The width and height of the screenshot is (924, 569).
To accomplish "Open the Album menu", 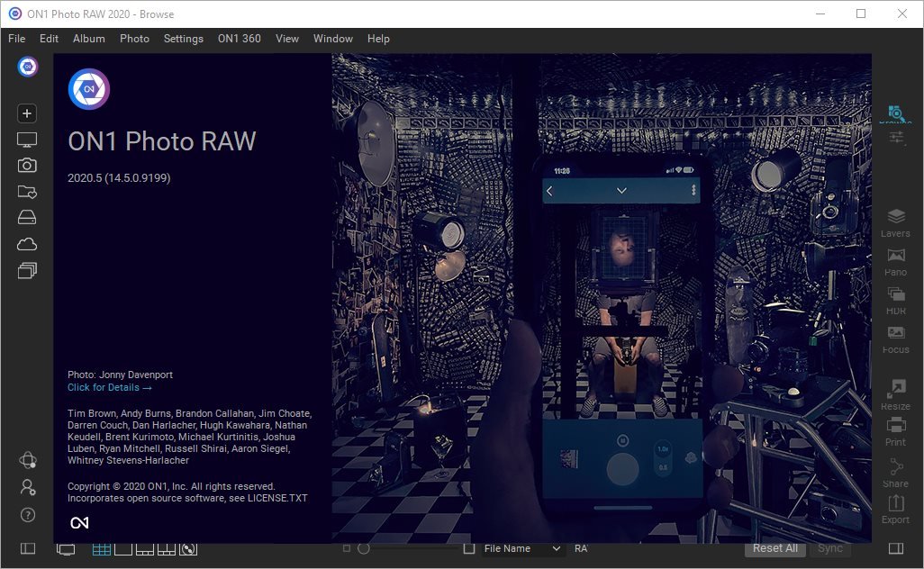I will (x=89, y=39).
